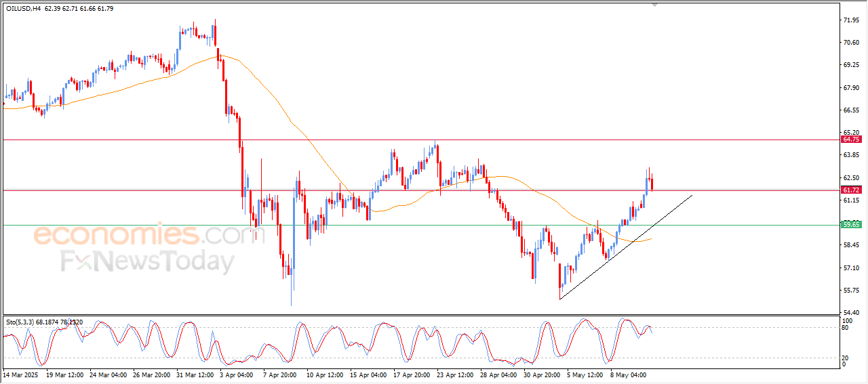Click the 67.90 price axis label

point(850,87)
